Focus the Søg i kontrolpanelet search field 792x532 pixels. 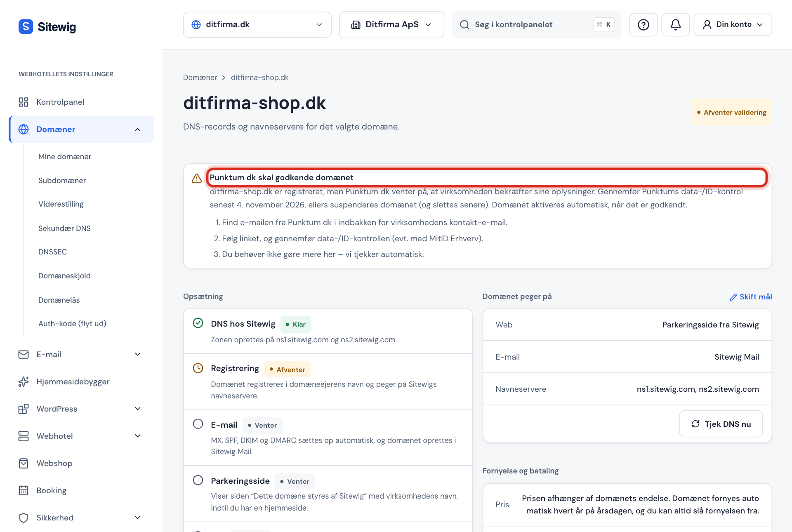tap(536, 25)
